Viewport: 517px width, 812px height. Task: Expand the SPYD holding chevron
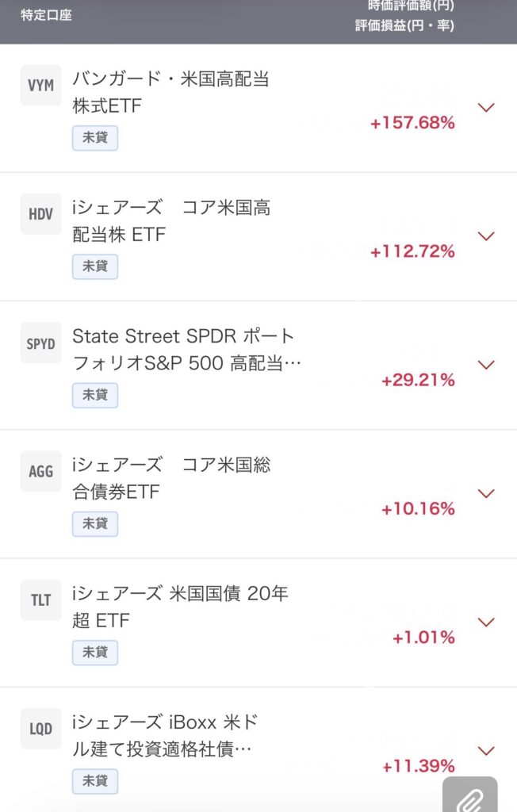pyautogui.click(x=487, y=365)
